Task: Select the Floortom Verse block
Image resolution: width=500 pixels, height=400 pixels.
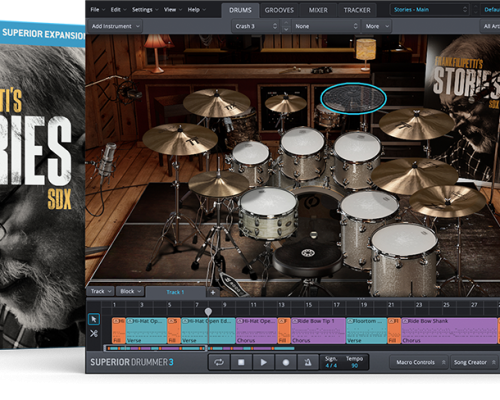Action: tap(367, 331)
